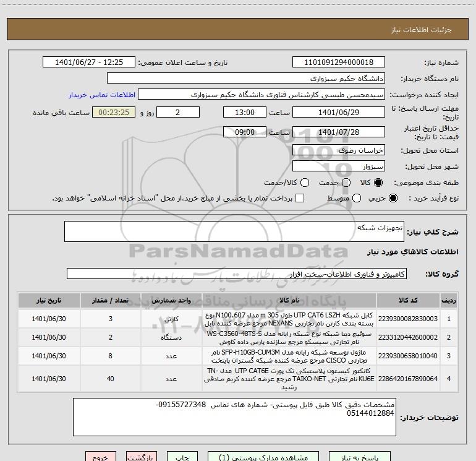
Task: Click the SFP-H10GB-CUM3M module item name
Action: 289,356
